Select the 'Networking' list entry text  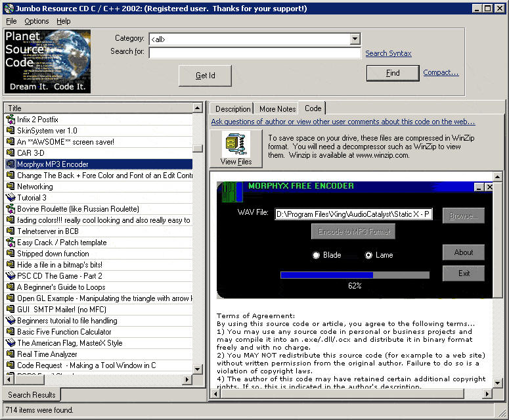click(35, 187)
